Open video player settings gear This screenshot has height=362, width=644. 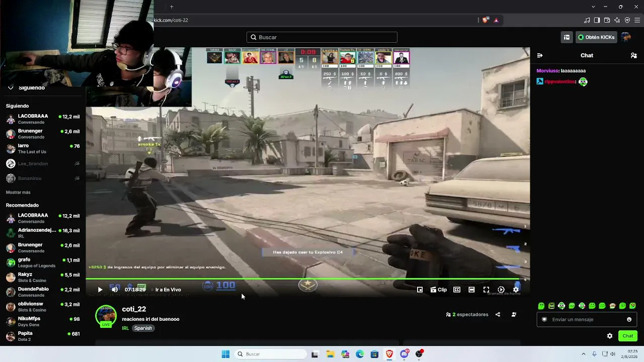pos(516,290)
